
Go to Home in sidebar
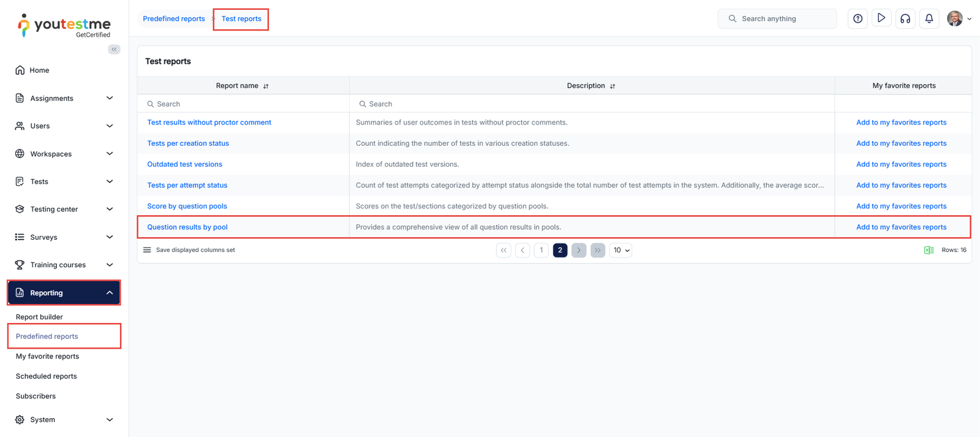pyautogui.click(x=39, y=70)
